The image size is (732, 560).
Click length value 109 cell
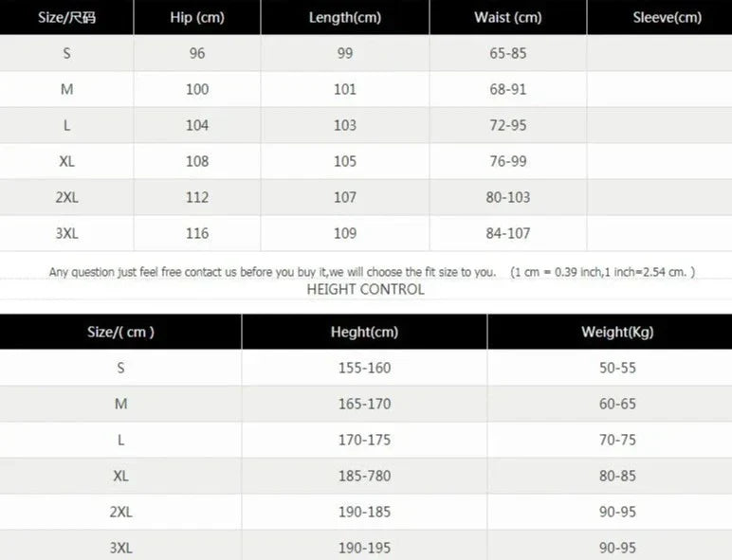[345, 233]
